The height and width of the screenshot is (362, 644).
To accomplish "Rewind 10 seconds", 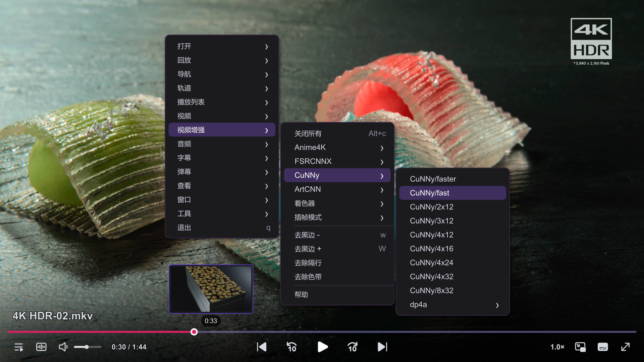I will tap(292, 347).
